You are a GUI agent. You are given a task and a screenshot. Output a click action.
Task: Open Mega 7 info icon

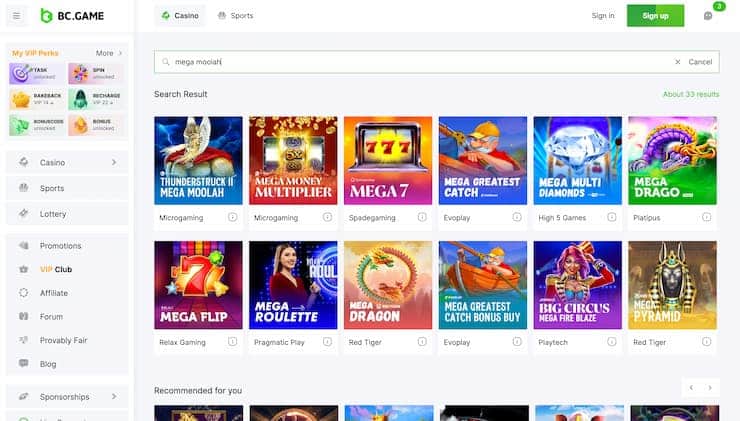[x=422, y=217]
